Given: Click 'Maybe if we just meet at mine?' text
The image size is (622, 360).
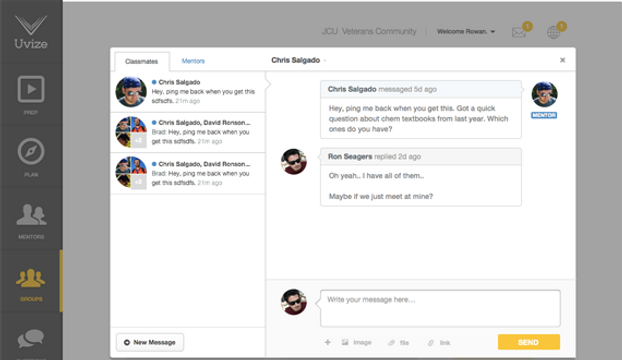Looking at the screenshot, I should coord(381,196).
